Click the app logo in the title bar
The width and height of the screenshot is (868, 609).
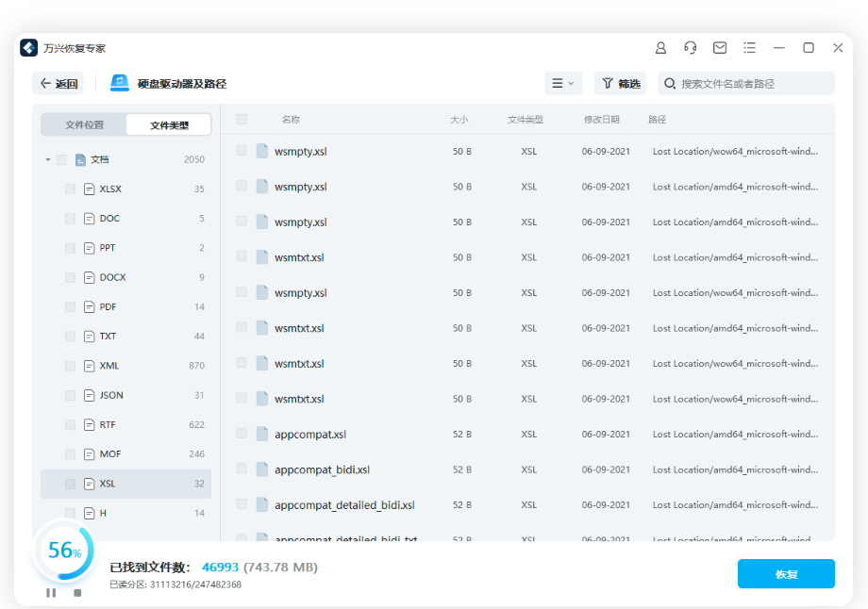(x=27, y=47)
